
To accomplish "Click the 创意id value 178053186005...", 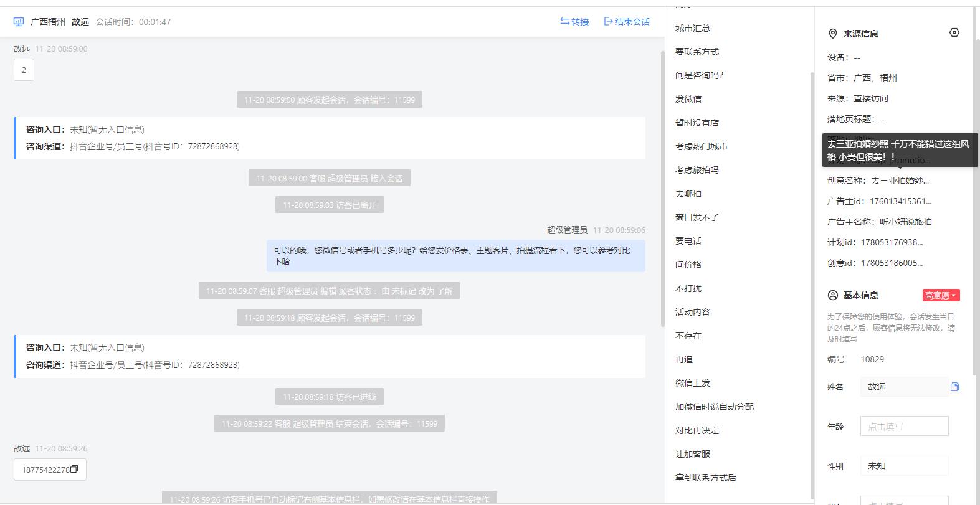I will click(892, 263).
